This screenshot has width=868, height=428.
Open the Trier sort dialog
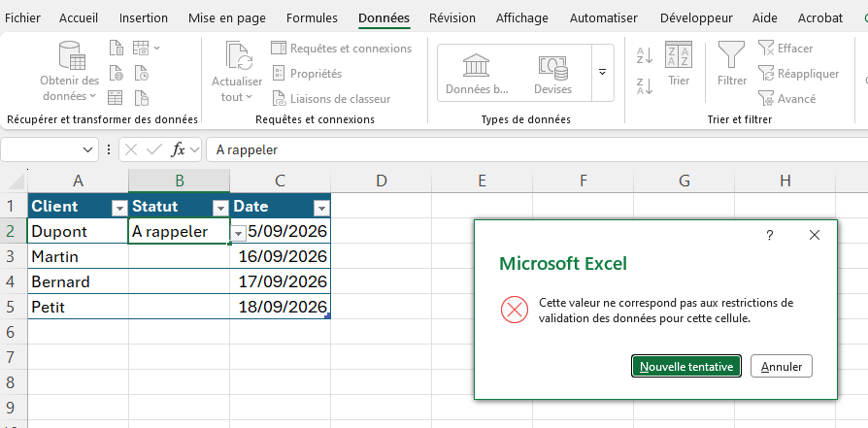point(679,64)
